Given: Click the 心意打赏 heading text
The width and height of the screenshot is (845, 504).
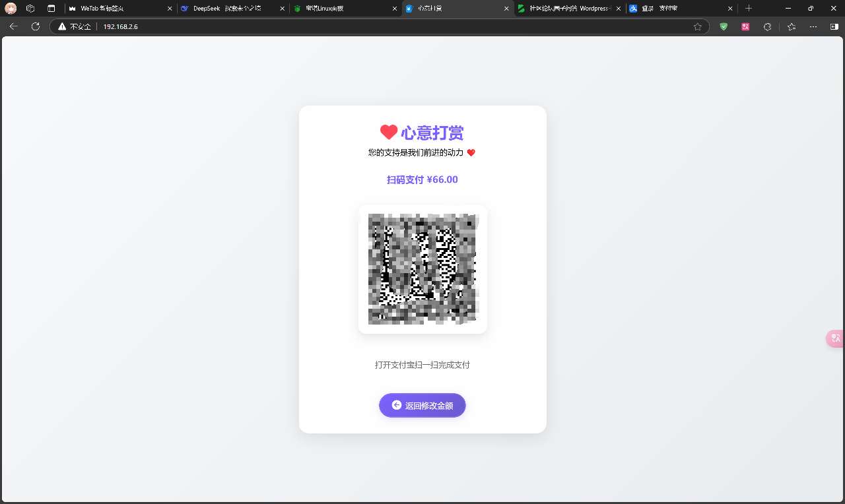Looking at the screenshot, I should pyautogui.click(x=432, y=133).
